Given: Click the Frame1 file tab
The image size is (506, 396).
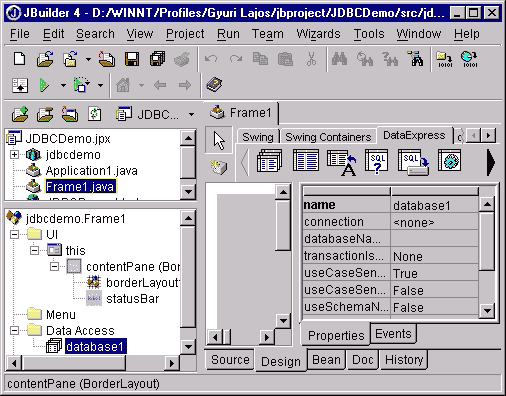Looking at the screenshot, I should pos(241,113).
